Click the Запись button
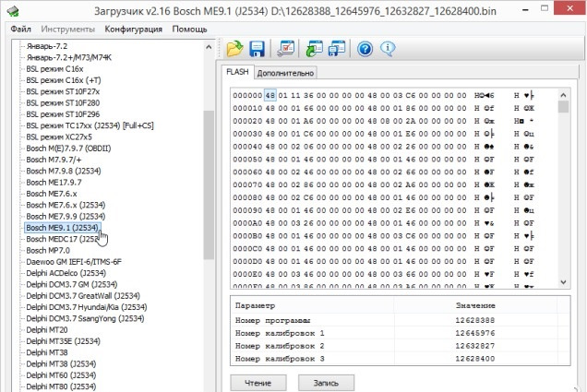Viewport: 587px width, 392px height. click(x=326, y=383)
